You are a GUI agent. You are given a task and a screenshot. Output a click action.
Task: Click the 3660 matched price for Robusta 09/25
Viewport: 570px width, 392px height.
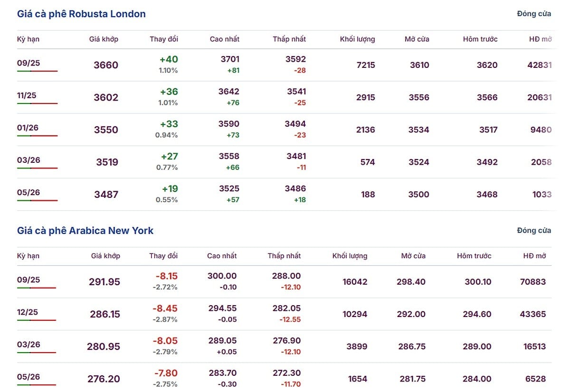(106, 65)
